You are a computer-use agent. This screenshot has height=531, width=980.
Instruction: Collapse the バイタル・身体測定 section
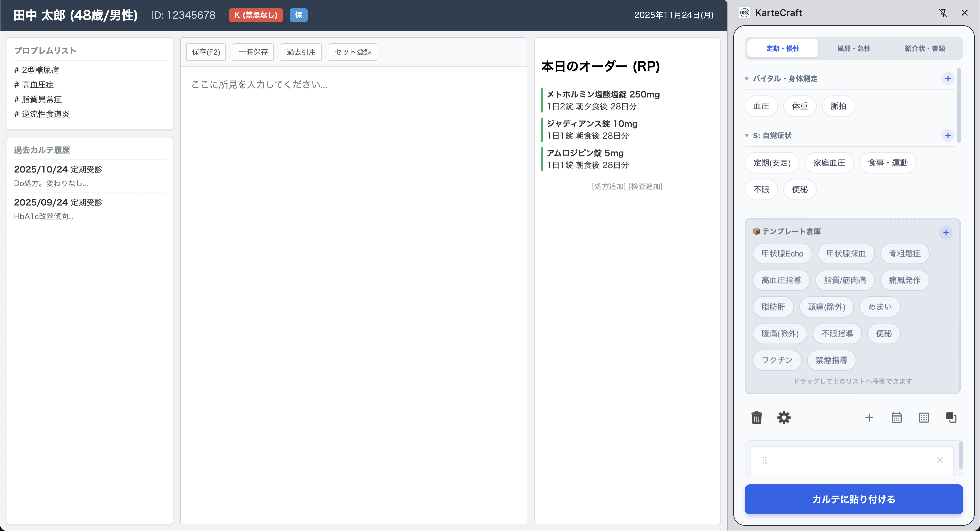(747, 79)
